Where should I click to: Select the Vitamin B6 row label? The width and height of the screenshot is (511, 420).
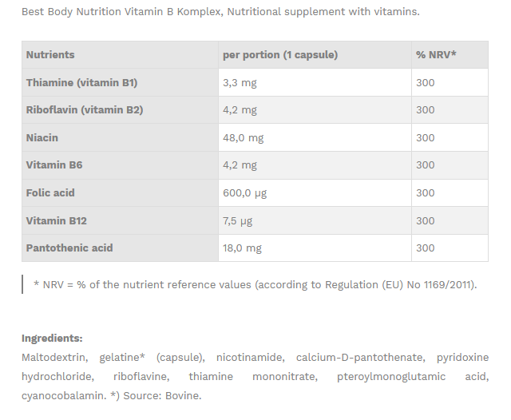point(54,165)
